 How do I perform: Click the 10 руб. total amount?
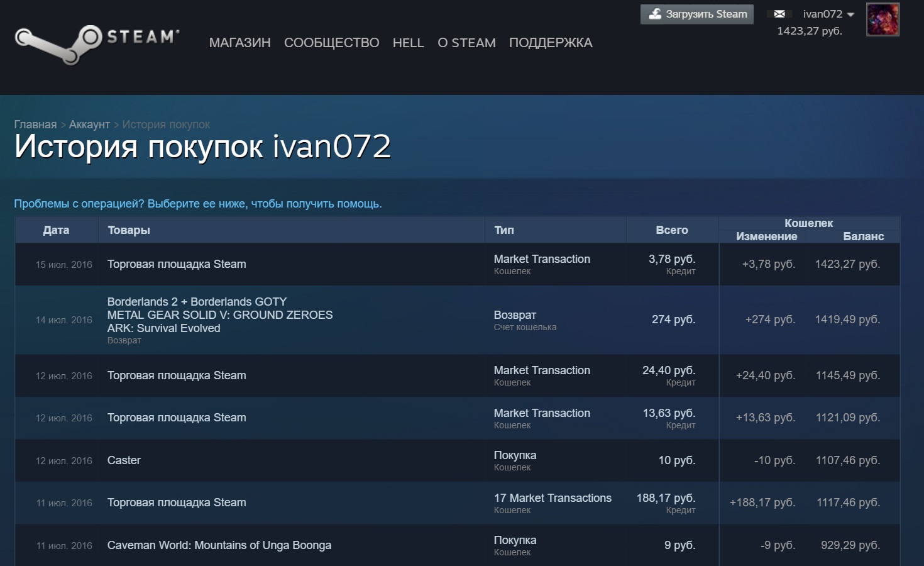[677, 460]
